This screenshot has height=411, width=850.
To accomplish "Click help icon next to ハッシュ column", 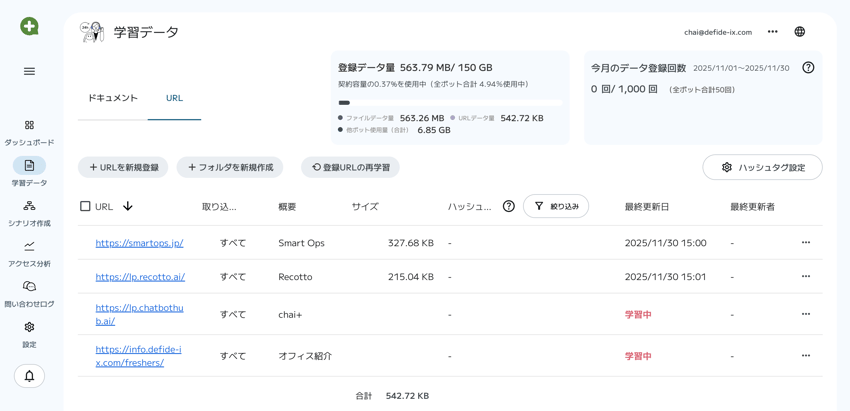I will (x=509, y=206).
